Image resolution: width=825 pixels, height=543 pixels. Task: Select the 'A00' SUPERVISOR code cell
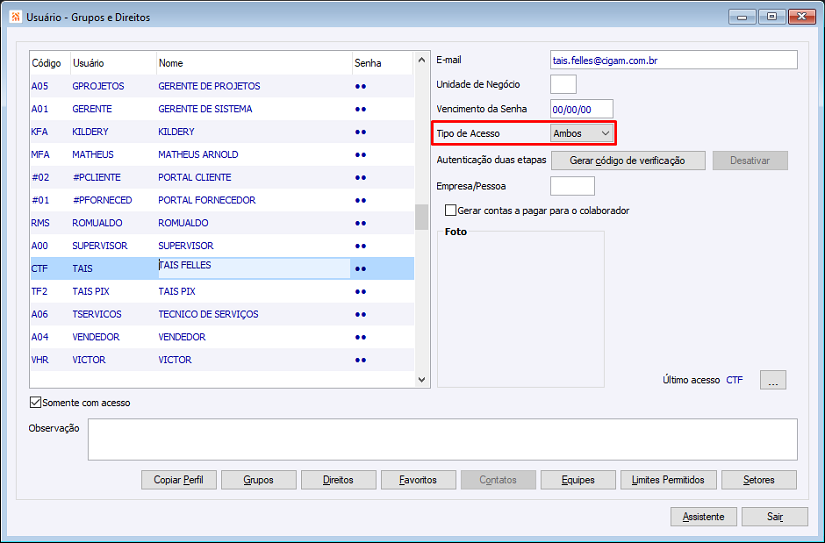coord(39,246)
